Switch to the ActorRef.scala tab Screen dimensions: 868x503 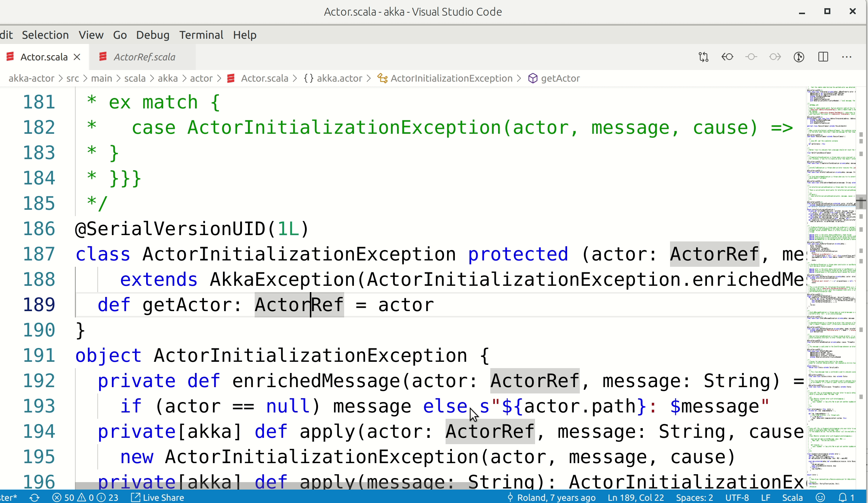144,57
